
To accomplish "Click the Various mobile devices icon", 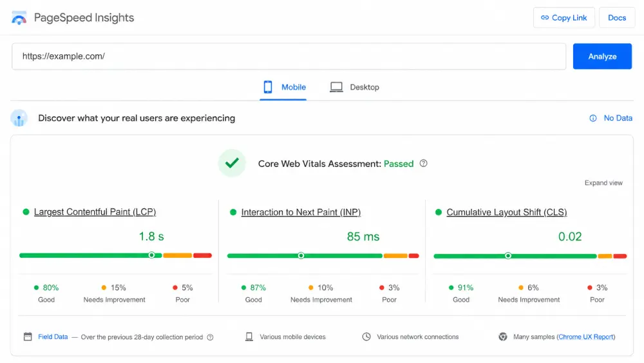I will 249,337.
